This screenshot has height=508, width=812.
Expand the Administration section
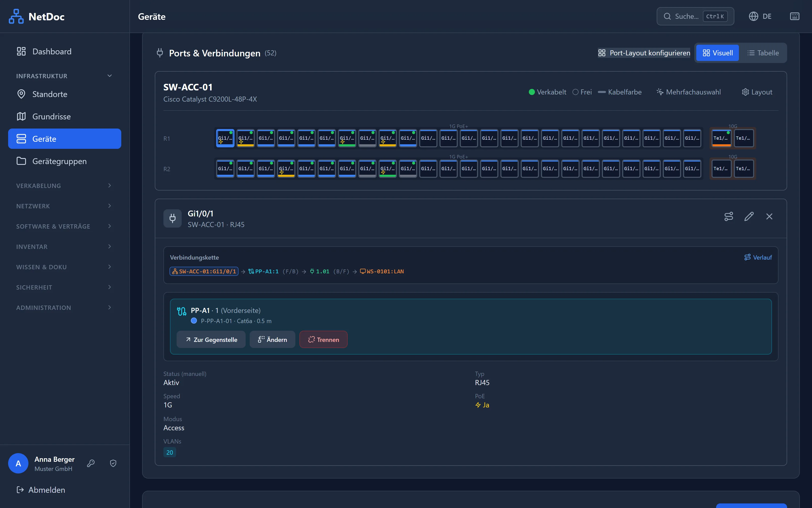point(64,308)
